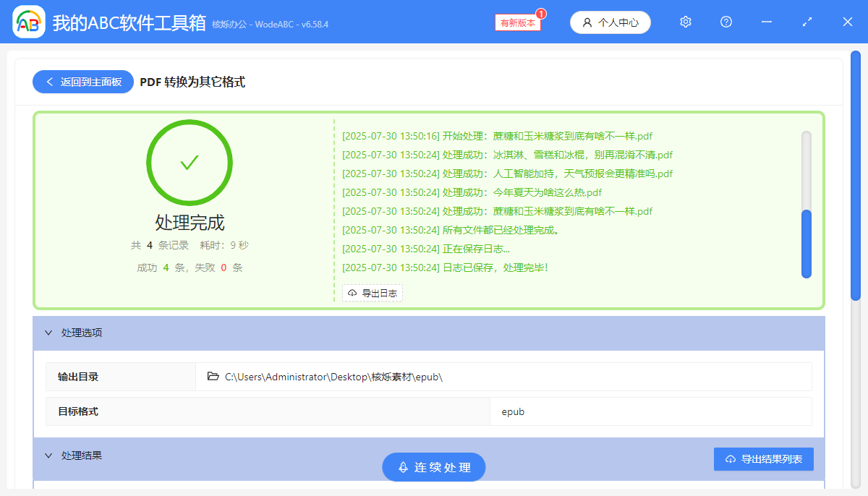Viewport: 868px width, 496px height.
Task: Click the cloud upload icon on 导出结果列表
Action: coord(732,458)
